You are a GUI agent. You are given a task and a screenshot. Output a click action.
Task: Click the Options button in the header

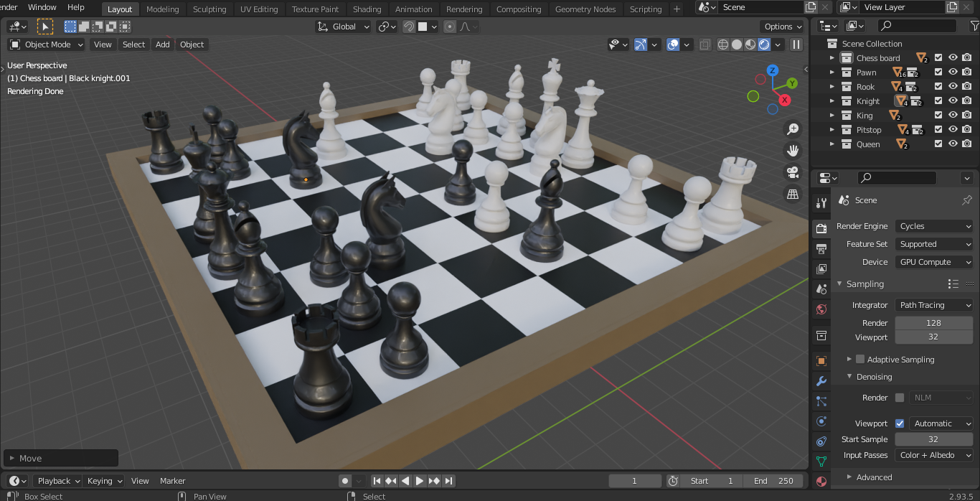pos(781,27)
